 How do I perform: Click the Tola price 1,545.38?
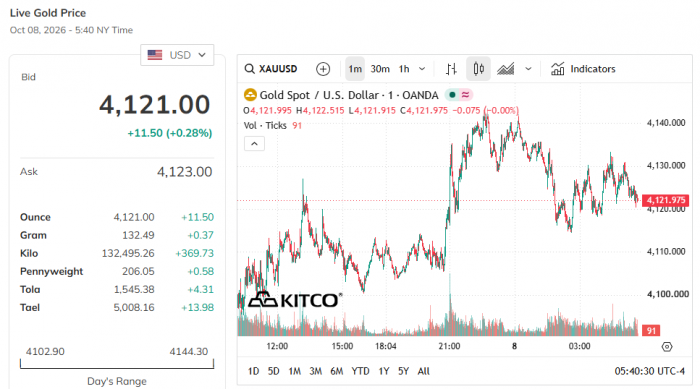134,289
